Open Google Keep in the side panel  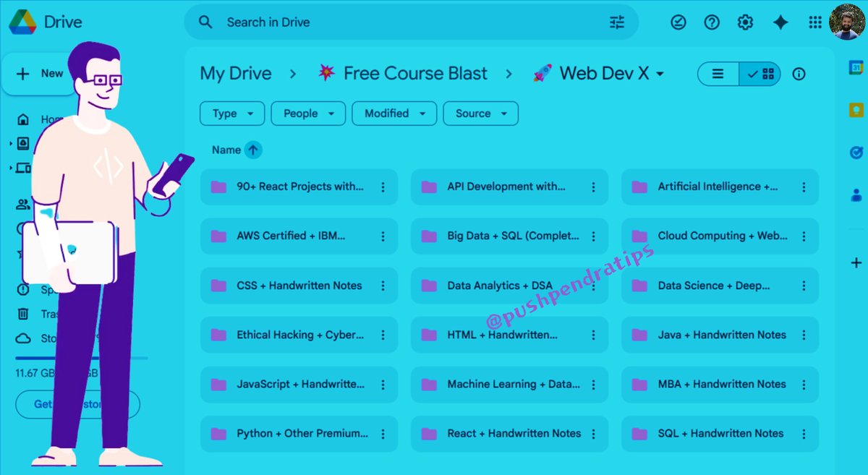[x=856, y=110]
